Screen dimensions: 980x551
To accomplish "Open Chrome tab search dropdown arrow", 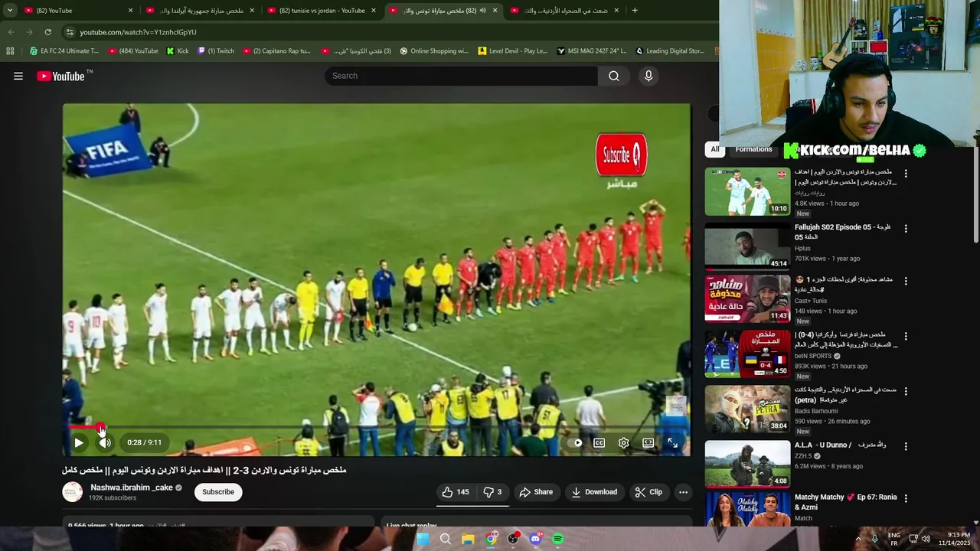I will (9, 11).
